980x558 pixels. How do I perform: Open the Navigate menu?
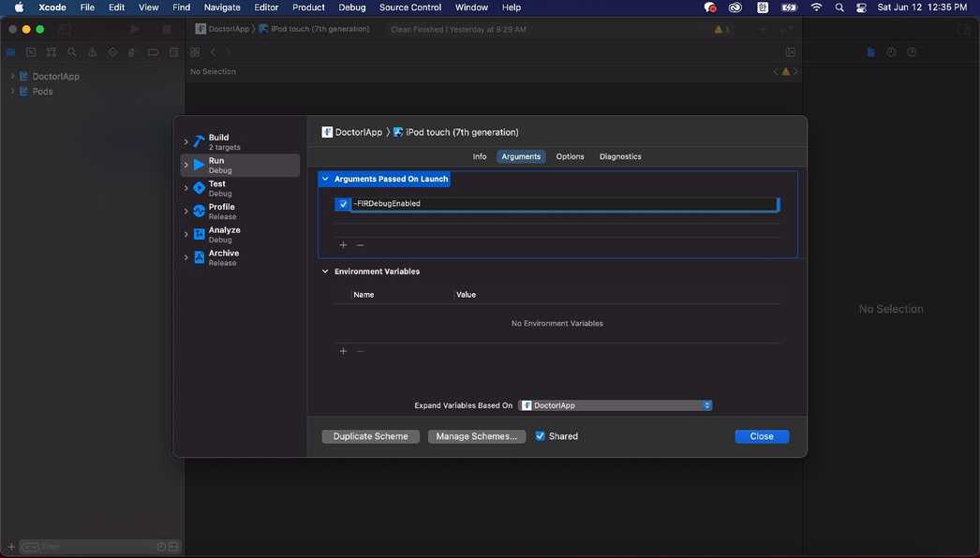pyautogui.click(x=222, y=7)
